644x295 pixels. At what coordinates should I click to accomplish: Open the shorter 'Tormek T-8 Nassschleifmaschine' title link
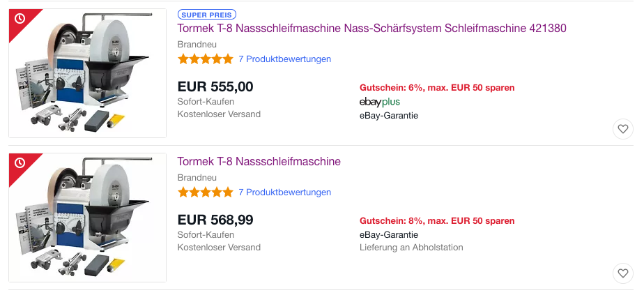tap(259, 161)
